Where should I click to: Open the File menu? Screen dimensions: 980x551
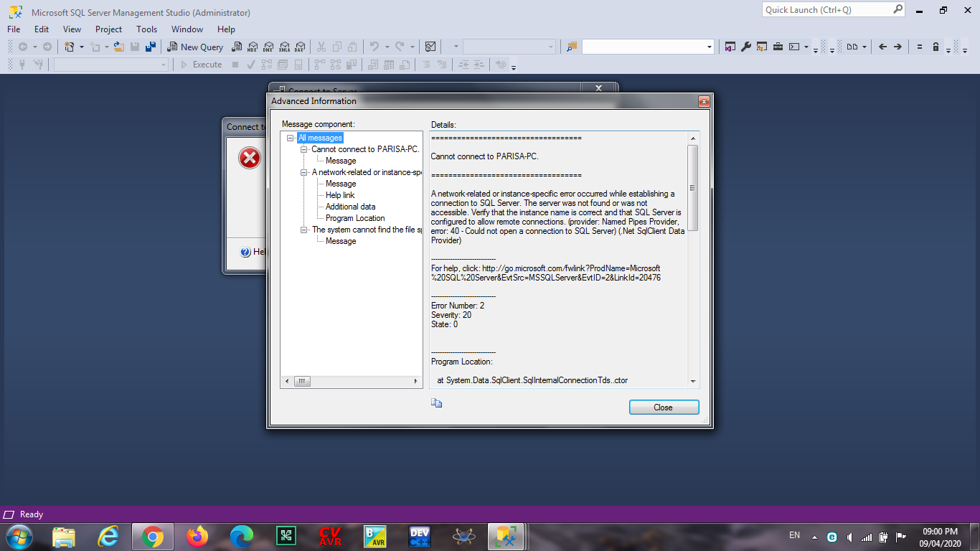click(x=14, y=29)
